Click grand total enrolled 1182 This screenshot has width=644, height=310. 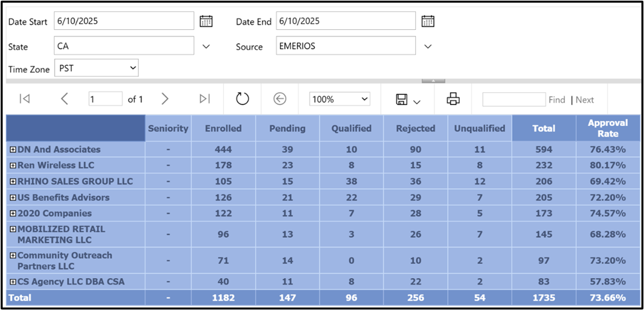223,297
